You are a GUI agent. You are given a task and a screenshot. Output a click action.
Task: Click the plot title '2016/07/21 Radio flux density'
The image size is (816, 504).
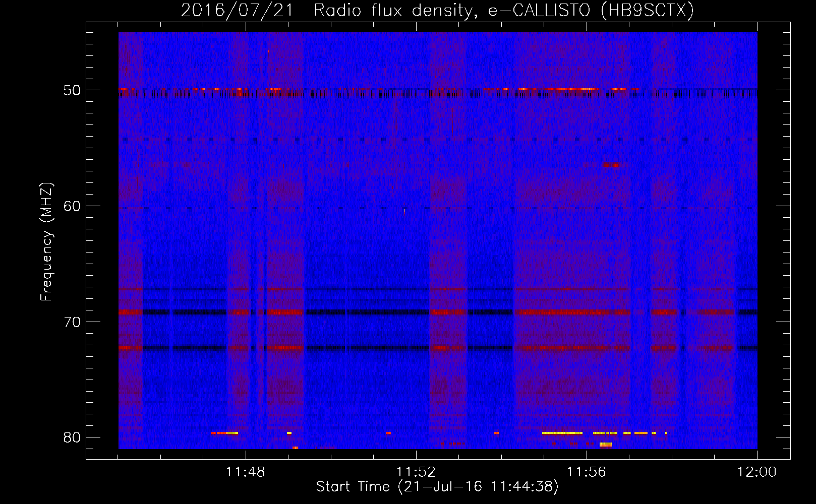point(330,10)
